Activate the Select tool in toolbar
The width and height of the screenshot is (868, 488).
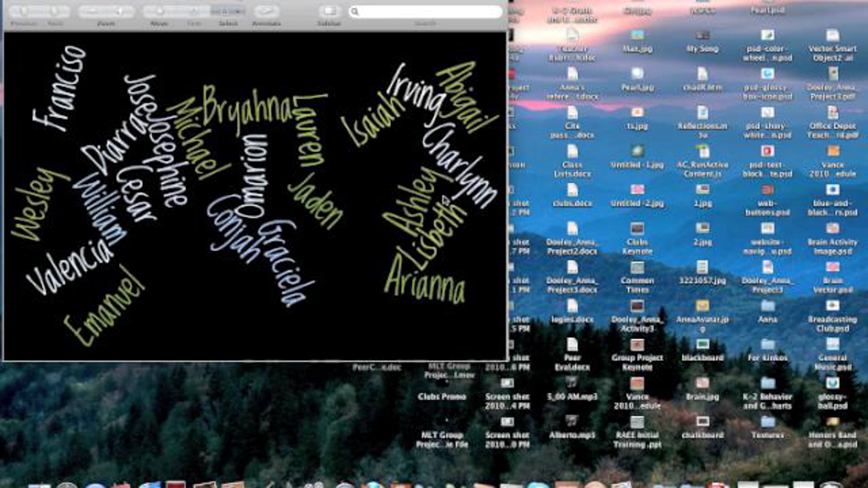click(224, 12)
